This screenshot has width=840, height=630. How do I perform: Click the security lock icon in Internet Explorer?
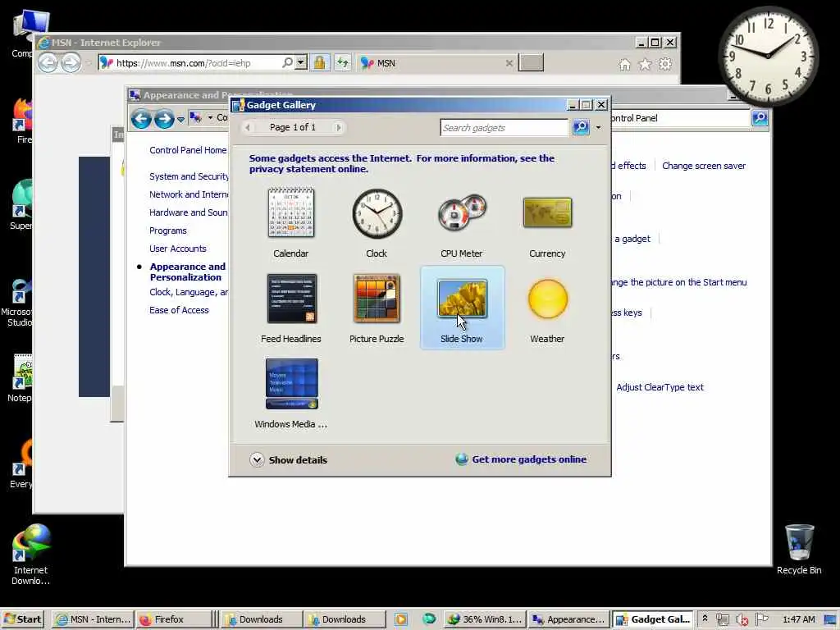point(319,62)
